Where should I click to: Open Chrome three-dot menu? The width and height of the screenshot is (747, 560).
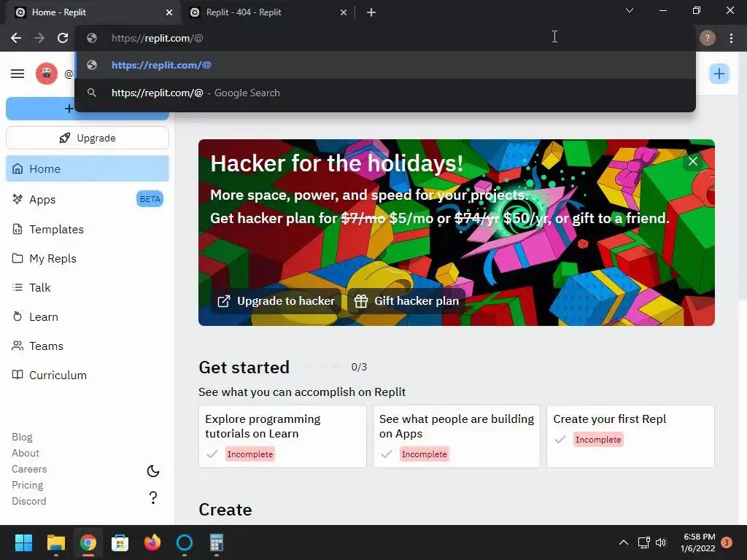(x=731, y=38)
